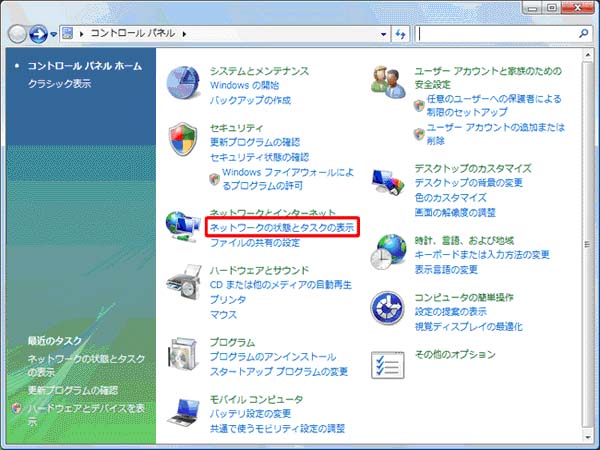Image resolution: width=600 pixels, height=450 pixels.
Task: Click the Windows の開始 link
Action: coord(245,85)
